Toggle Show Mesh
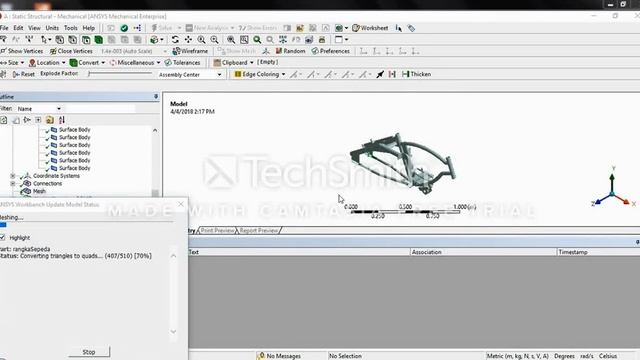640x360 pixels. pyautogui.click(x=237, y=51)
